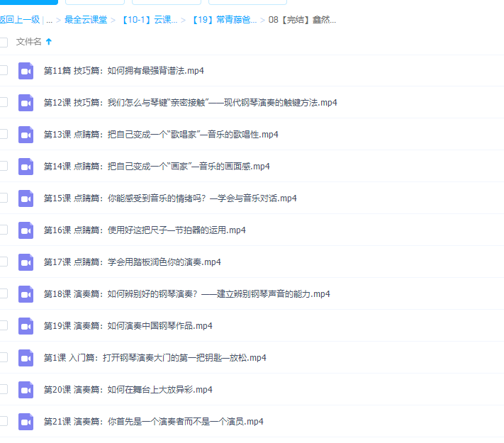Image resolution: width=504 pixels, height=443 pixels.
Task: Tick the checkbox for 第20课 演奏篇 file
Action: [x=4, y=389]
